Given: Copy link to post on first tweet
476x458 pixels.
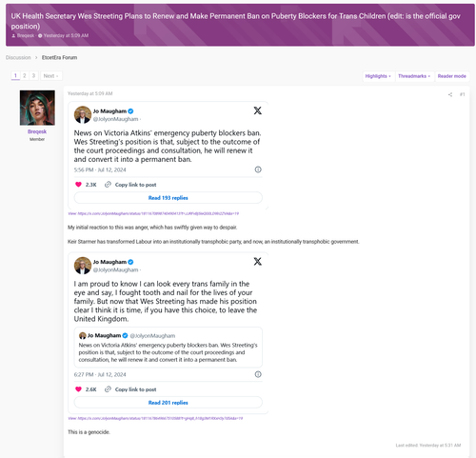Looking at the screenshot, I should (135, 185).
